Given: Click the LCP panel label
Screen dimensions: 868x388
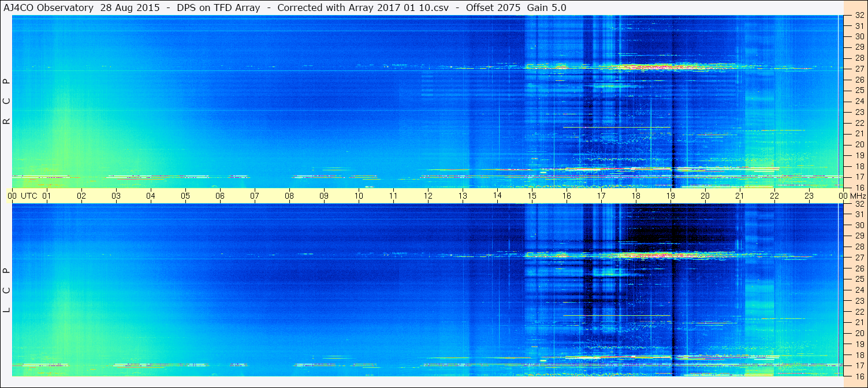Looking at the screenshot, I should click(x=7, y=290).
